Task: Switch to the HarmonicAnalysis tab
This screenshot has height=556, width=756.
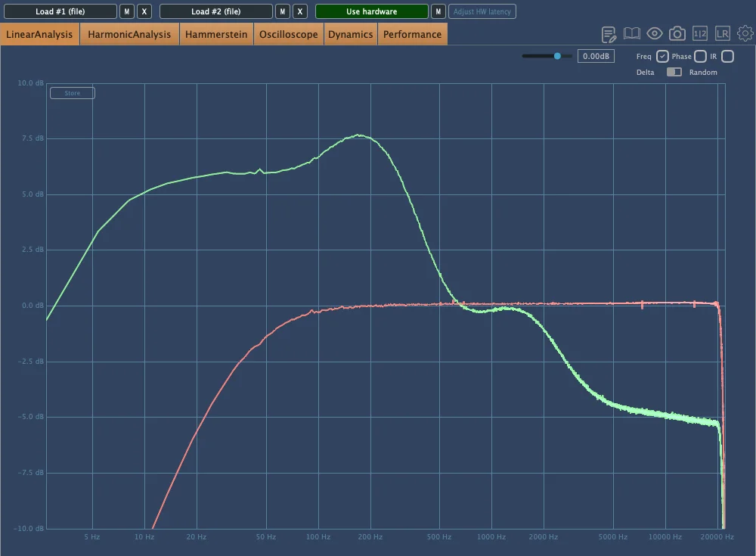Action: click(x=129, y=35)
